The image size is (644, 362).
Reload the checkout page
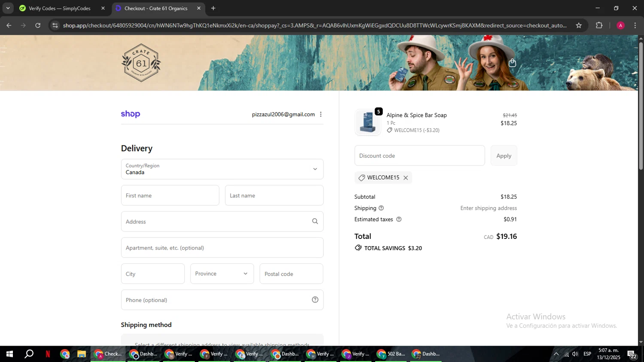[38, 25]
